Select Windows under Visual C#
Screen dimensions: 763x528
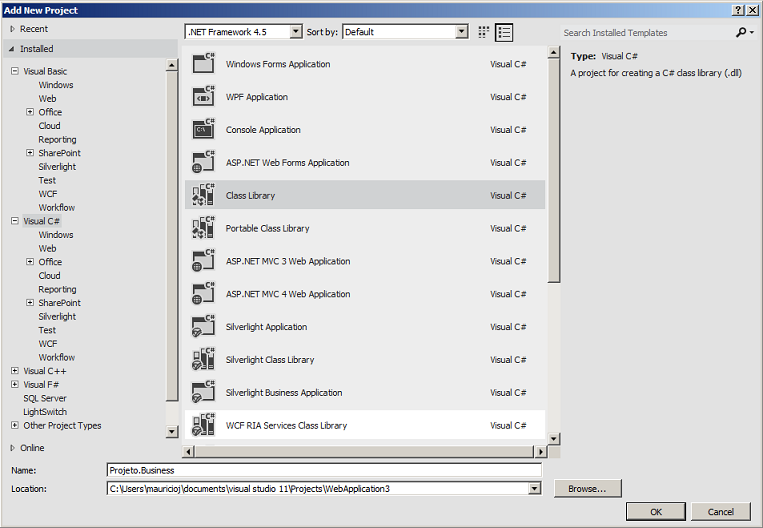point(56,235)
